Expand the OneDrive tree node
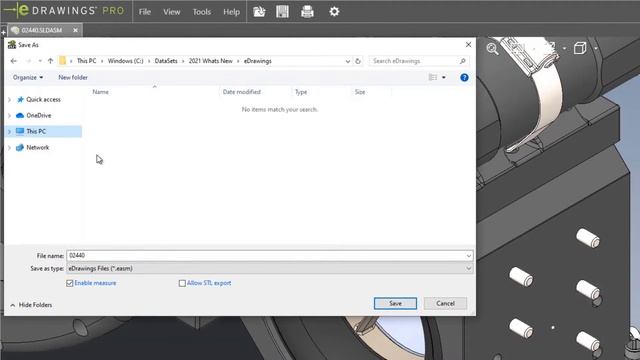Screen dimensions: 640x360 tap(9, 116)
